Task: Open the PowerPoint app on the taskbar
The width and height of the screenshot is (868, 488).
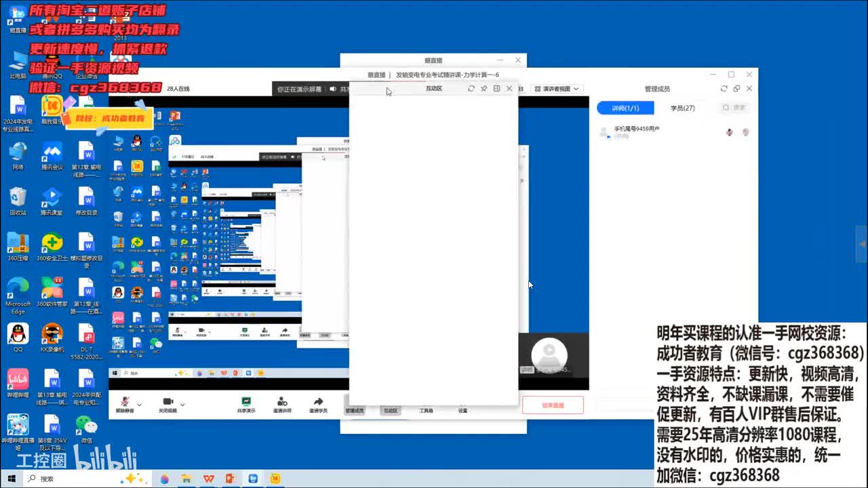Action: (x=231, y=479)
